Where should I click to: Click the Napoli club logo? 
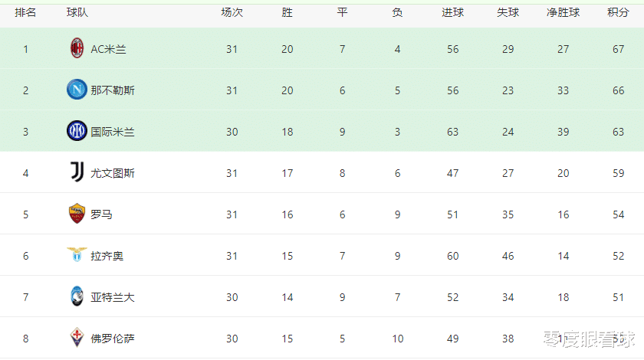click(77, 90)
